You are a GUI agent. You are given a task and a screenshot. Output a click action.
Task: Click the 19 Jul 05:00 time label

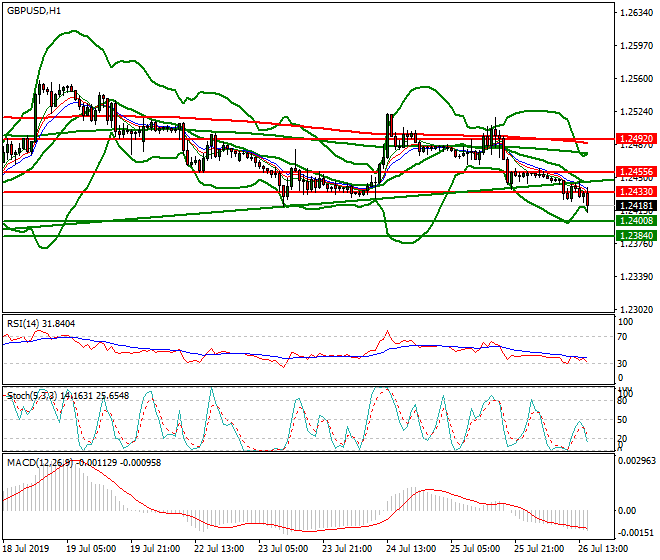point(91,549)
